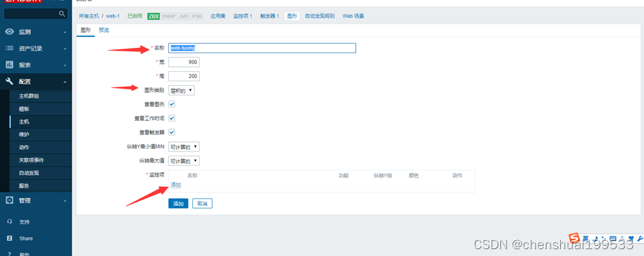Click the 所有主机 breadcrumb link
This screenshot has width=644, height=256.
89,16
